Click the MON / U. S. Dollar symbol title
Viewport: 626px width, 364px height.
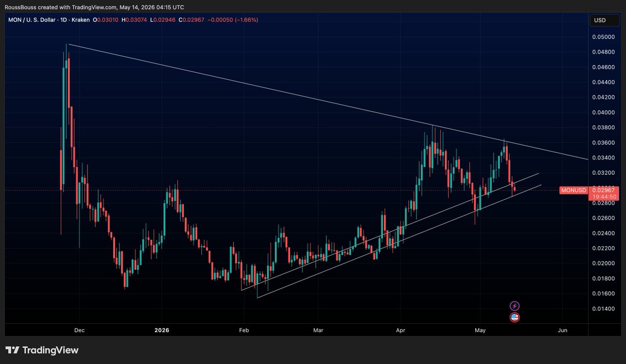[x=31, y=20]
